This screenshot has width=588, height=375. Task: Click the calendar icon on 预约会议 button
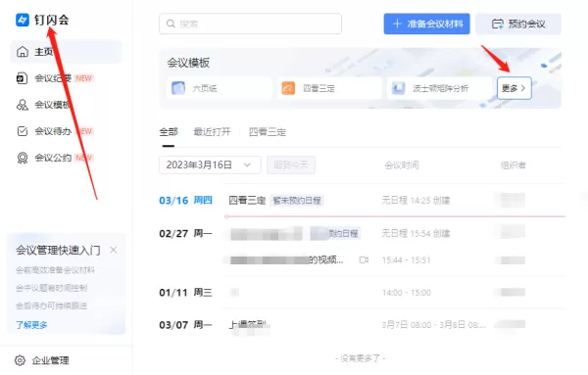point(498,23)
